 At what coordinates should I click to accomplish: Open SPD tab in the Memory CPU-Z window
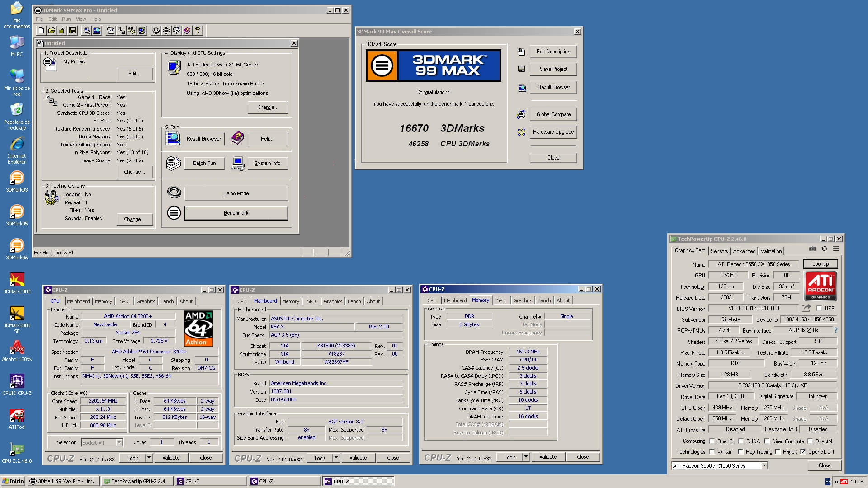[x=501, y=300]
